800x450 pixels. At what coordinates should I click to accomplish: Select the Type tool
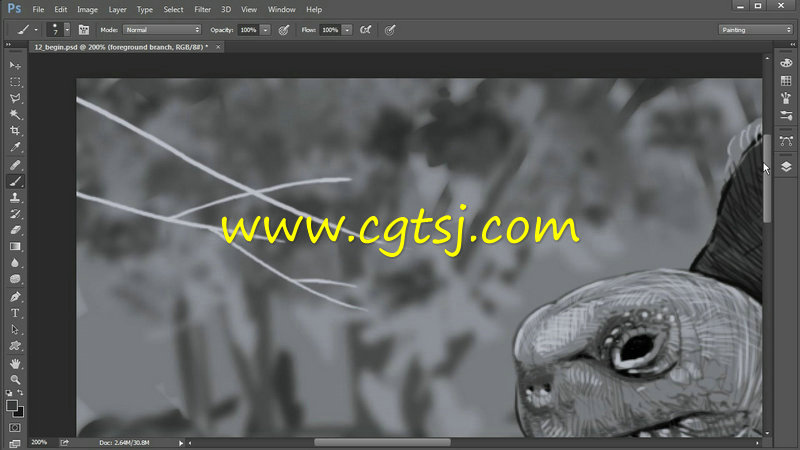point(15,313)
